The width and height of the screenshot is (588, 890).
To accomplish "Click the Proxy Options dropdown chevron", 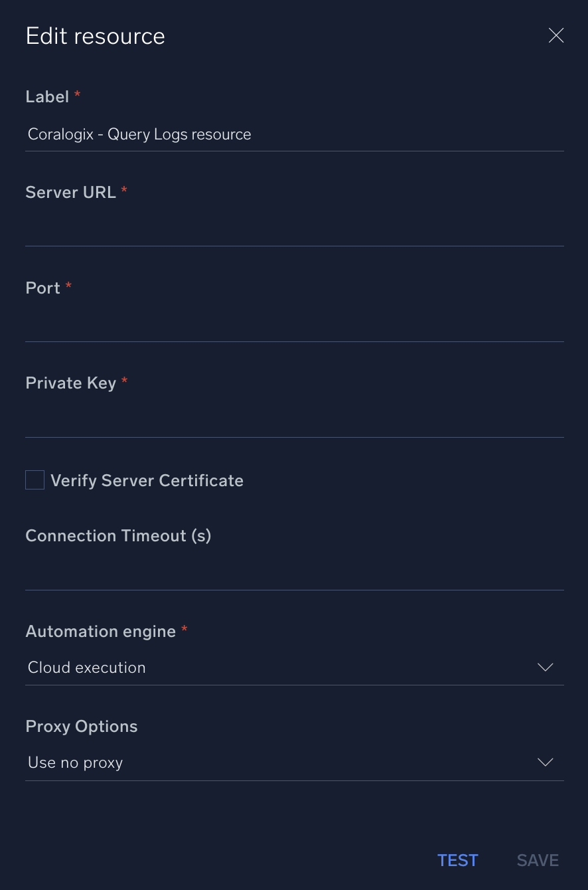I will click(x=545, y=762).
